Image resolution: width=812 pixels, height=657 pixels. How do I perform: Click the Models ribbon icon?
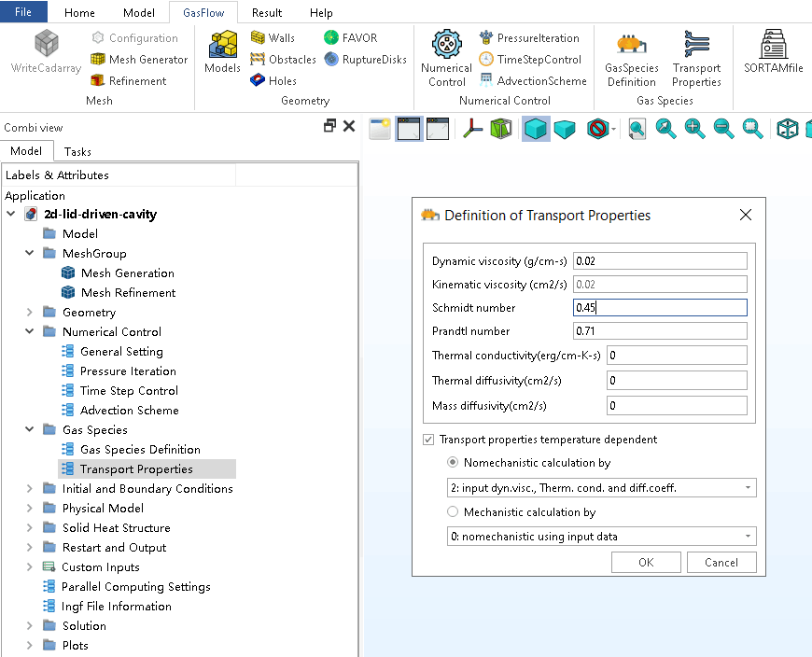pos(223,51)
